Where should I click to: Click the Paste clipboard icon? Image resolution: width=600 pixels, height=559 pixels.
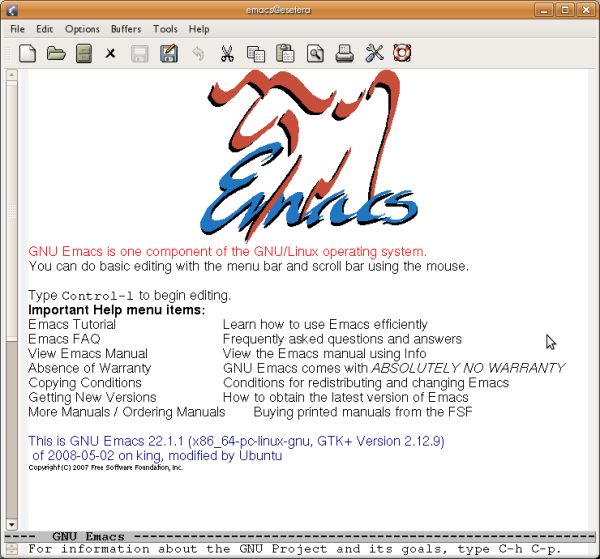285,53
